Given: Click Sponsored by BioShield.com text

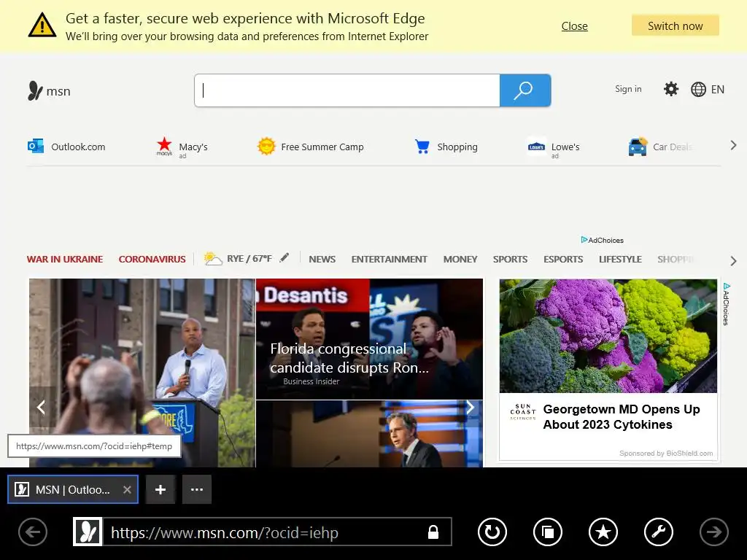Looking at the screenshot, I should point(666,454).
